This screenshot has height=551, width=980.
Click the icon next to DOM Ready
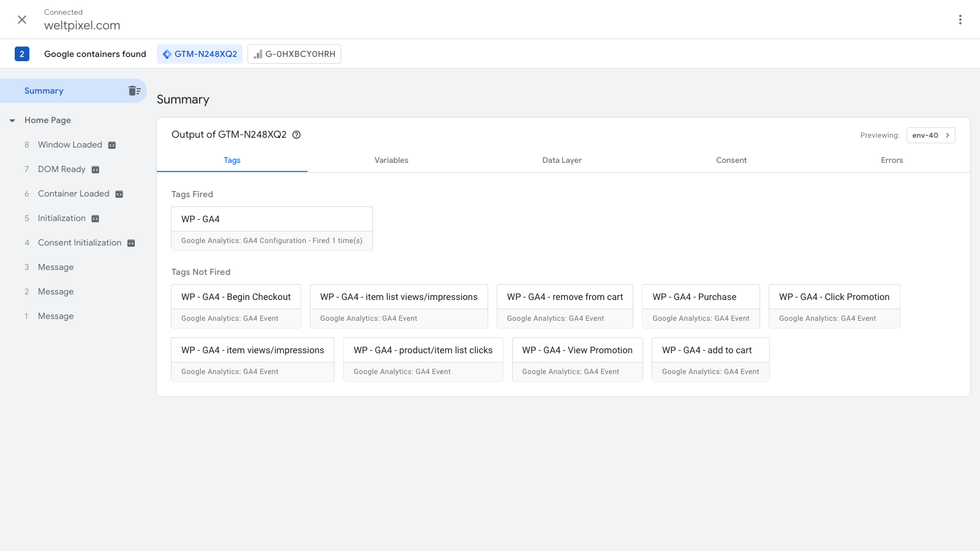coord(96,170)
